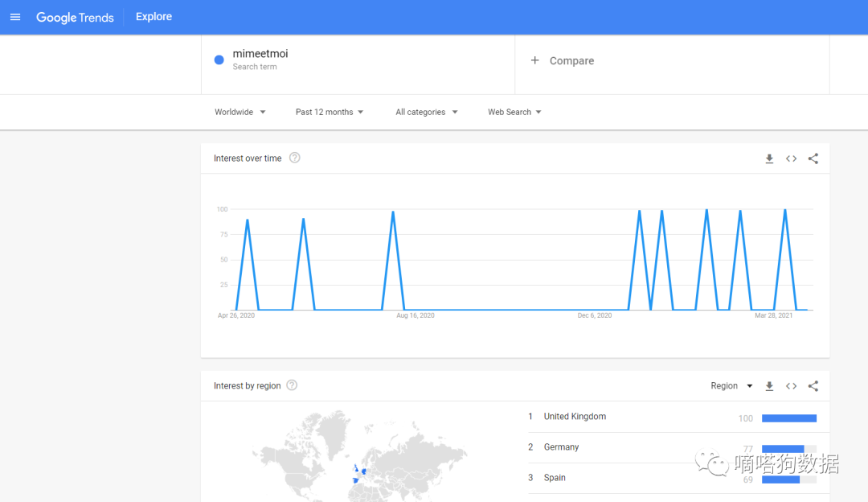The image size is (868, 502).
Task: Click the Google Trends logo
Action: (x=75, y=17)
